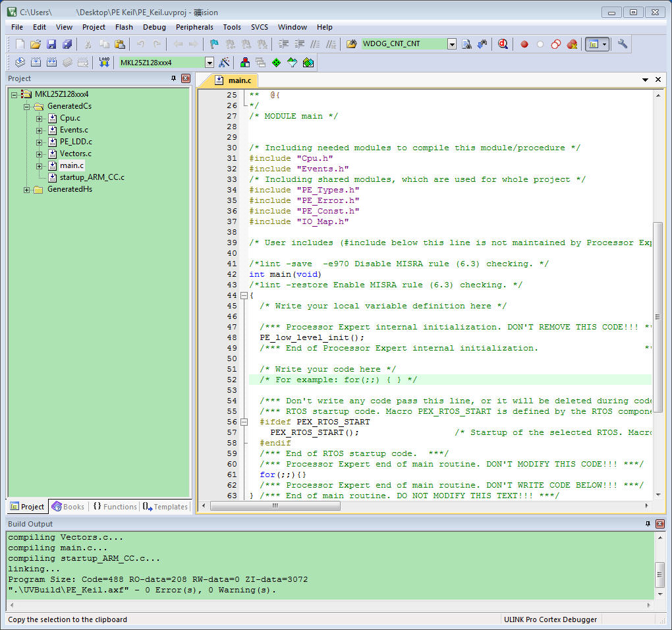Screen dimensions: 672x630
Task: Comment selection toolbar icon
Action: (x=315, y=43)
